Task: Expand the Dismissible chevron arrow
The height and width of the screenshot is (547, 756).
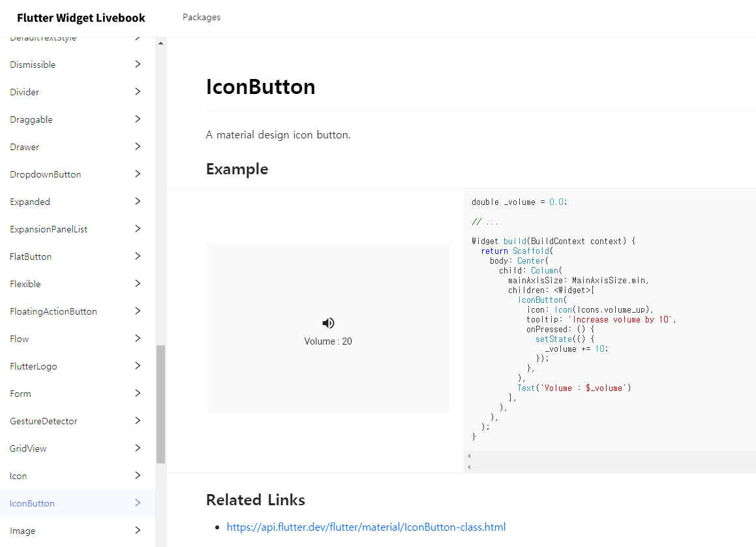Action: coord(138,64)
